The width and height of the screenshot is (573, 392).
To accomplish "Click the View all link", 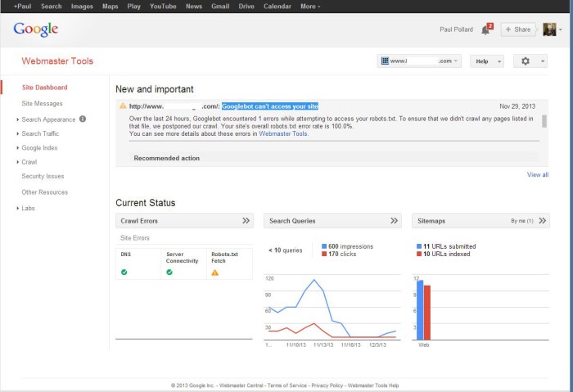I will pyautogui.click(x=538, y=174).
